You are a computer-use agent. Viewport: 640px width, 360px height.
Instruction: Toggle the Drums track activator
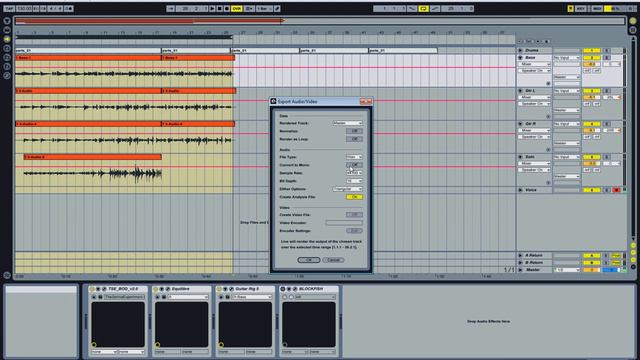591,51
